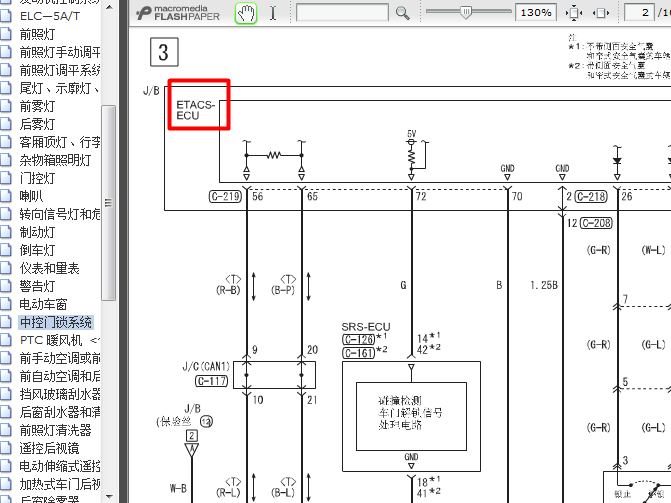Click the page icon beside 倒车灯
The image size is (671, 503).
[6, 250]
